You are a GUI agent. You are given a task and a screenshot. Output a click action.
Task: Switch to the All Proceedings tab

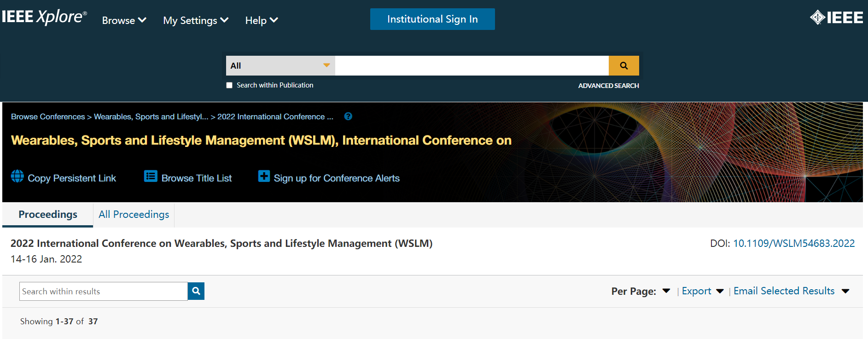point(134,215)
